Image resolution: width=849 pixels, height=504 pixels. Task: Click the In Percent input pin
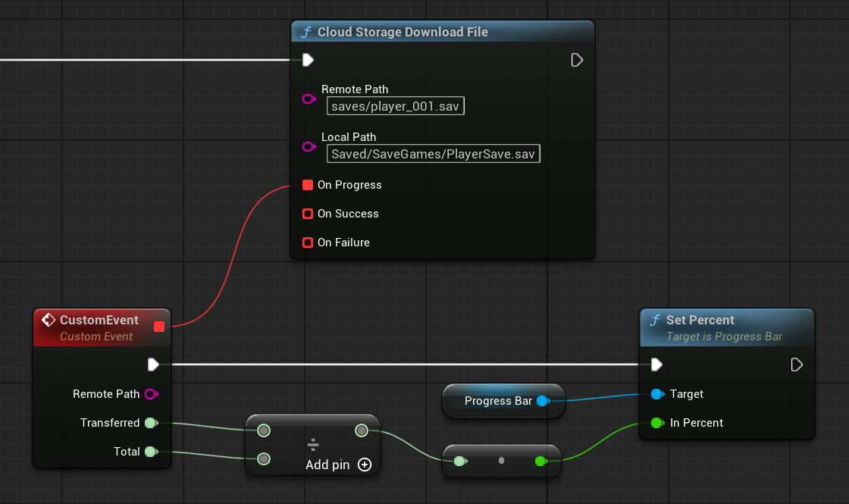656,423
